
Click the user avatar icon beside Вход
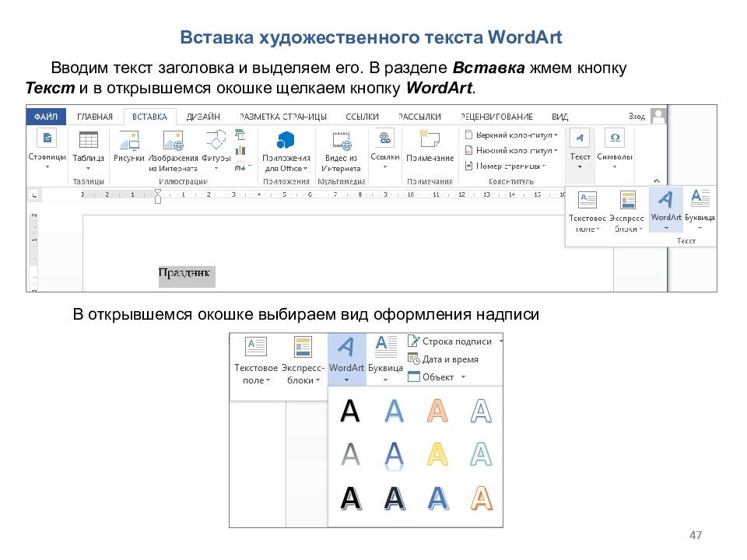pyautogui.click(x=658, y=116)
